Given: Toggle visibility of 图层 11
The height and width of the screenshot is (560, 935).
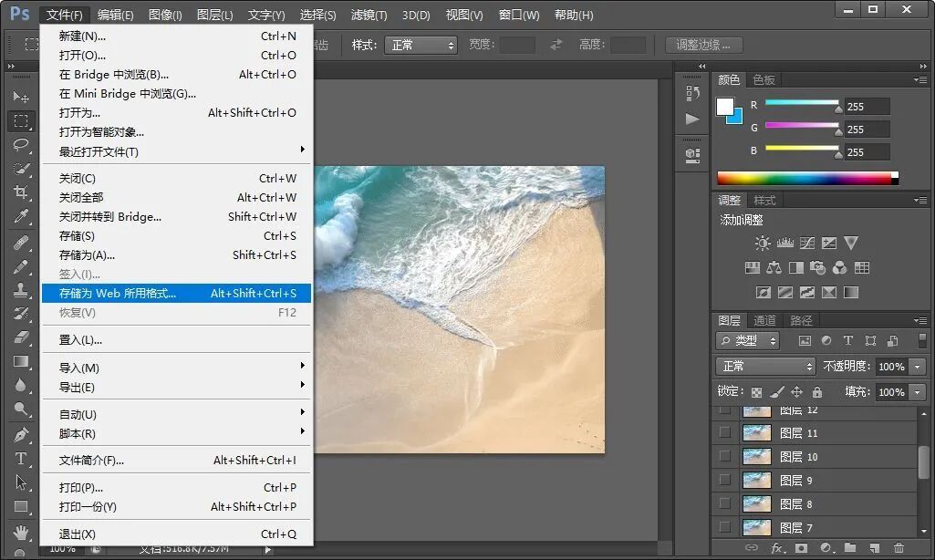Looking at the screenshot, I should point(724,432).
